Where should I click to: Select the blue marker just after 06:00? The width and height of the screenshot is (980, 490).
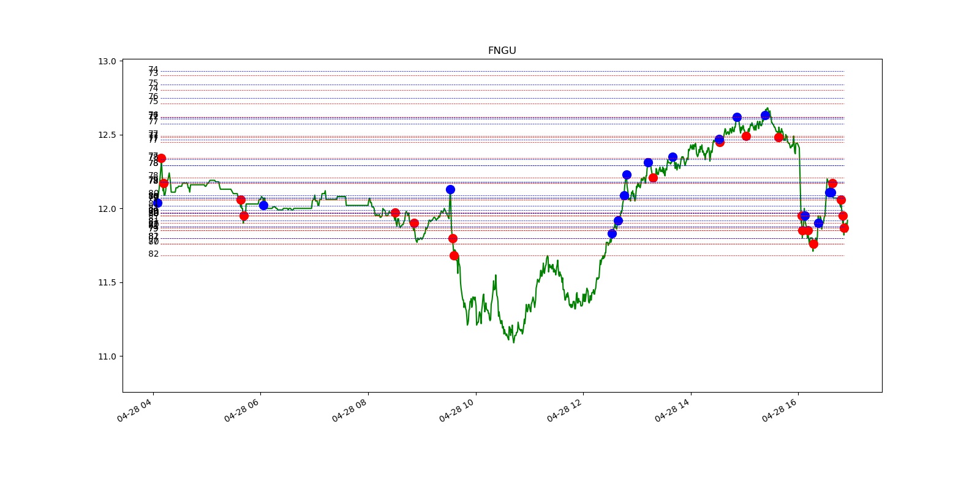tap(263, 205)
